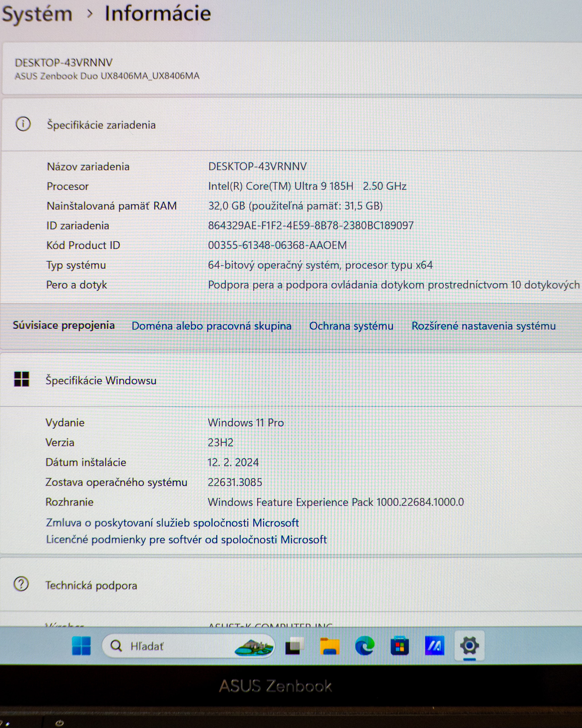The width and height of the screenshot is (582, 728).
Task: Click the search highlight image in search box
Action: (x=254, y=647)
